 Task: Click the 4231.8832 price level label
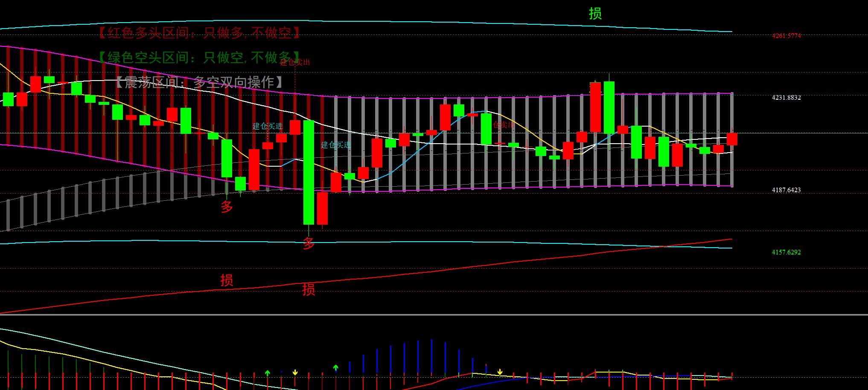tap(786, 98)
